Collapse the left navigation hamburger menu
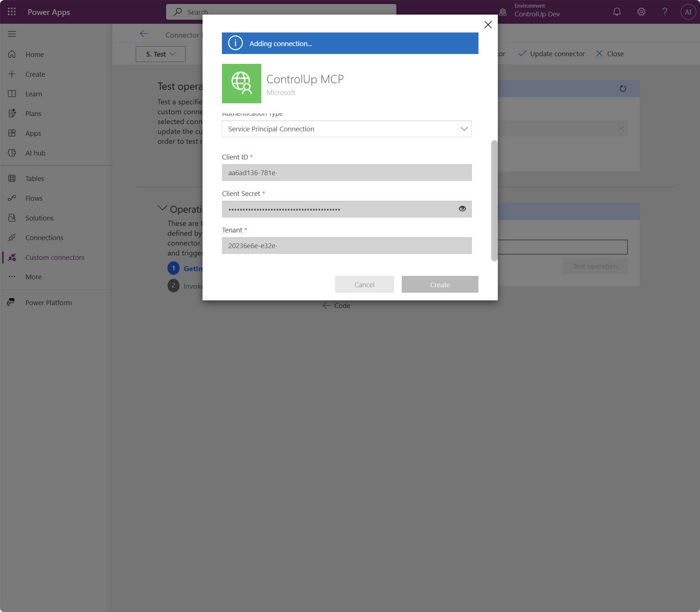The width and height of the screenshot is (700, 612). (12, 34)
